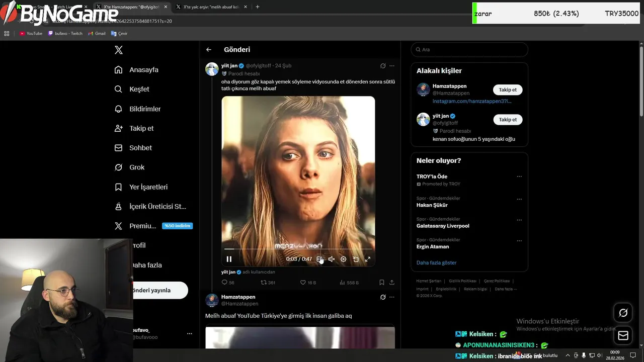This screenshot has height=362, width=644.
Task: Show hidden system tray icons
Action: coord(568,355)
